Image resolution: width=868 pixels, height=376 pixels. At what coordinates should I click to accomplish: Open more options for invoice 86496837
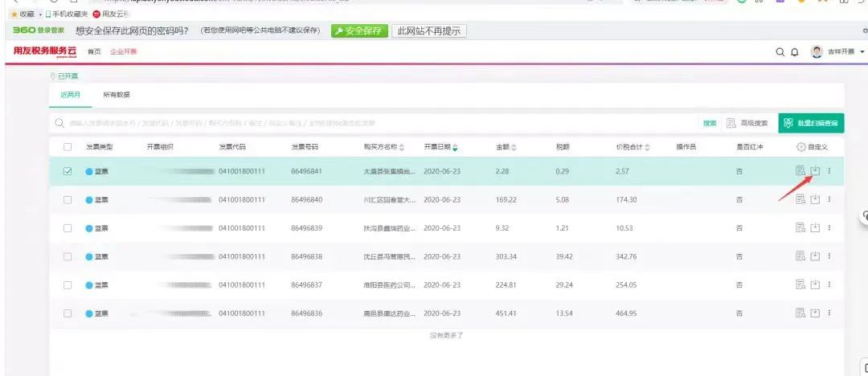point(829,284)
